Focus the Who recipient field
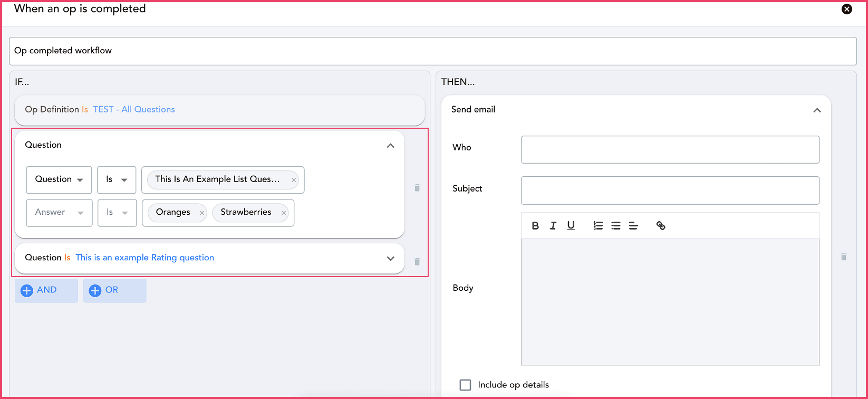This screenshot has height=399, width=868. pos(670,149)
